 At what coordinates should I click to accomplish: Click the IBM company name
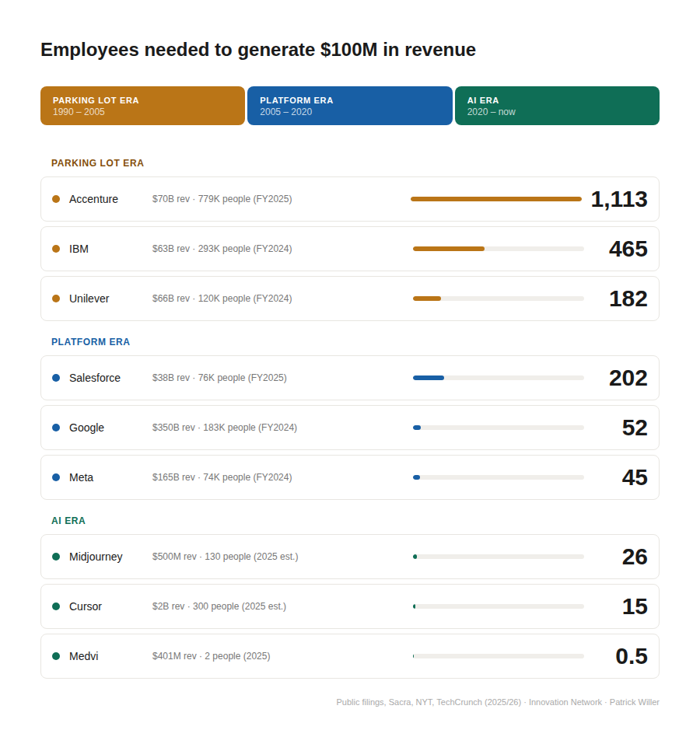[x=79, y=249]
